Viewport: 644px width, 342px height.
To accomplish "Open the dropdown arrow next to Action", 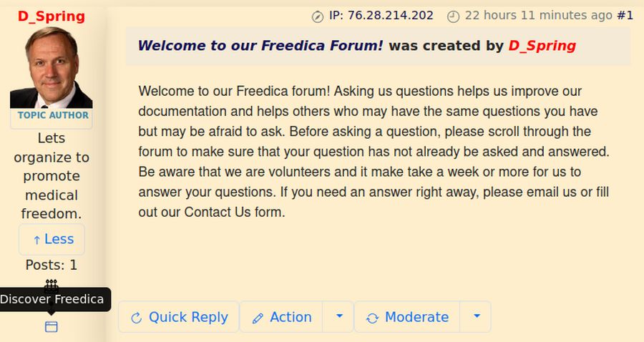I will [340, 316].
